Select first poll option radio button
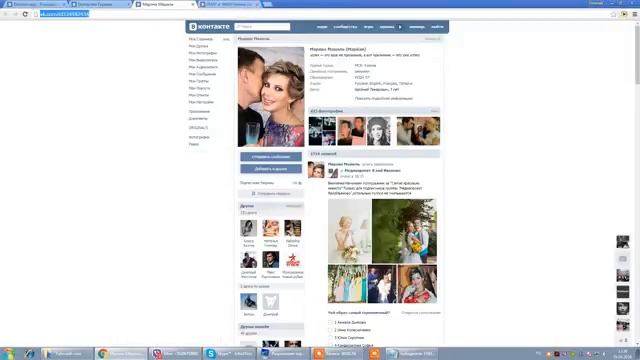Image resolution: width=640 pixels, height=360 pixels. 330,322
